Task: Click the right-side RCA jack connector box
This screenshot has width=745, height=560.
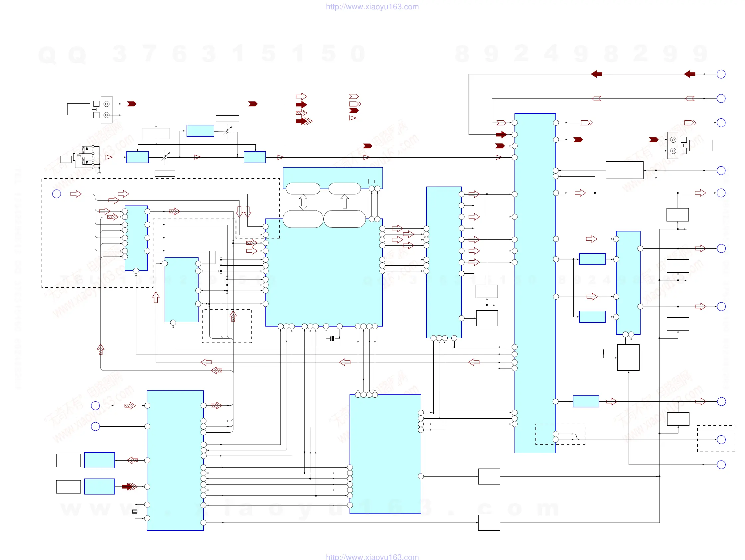Action: 673,145
